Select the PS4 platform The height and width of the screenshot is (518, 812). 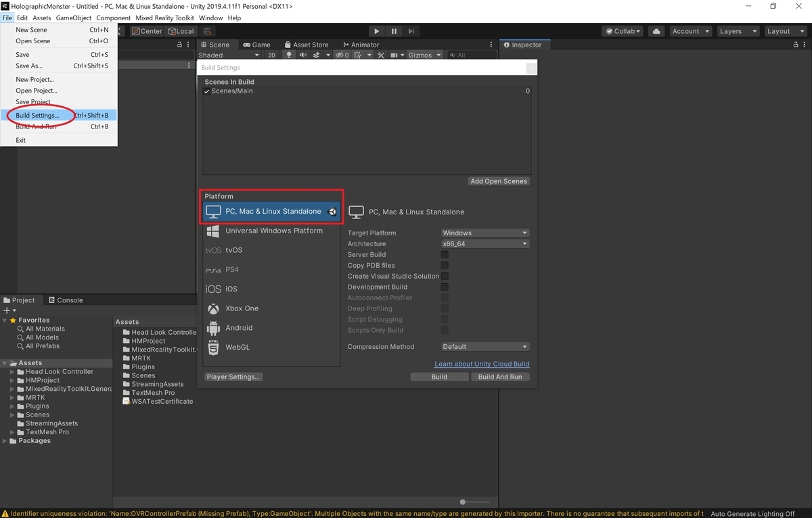tap(271, 270)
